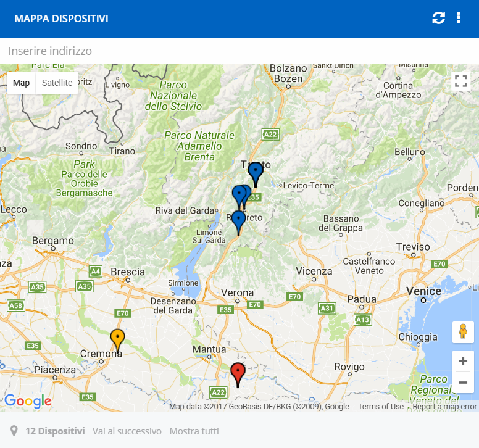Click the Vicenza city label
This screenshot has width=479, height=448.
click(314, 271)
